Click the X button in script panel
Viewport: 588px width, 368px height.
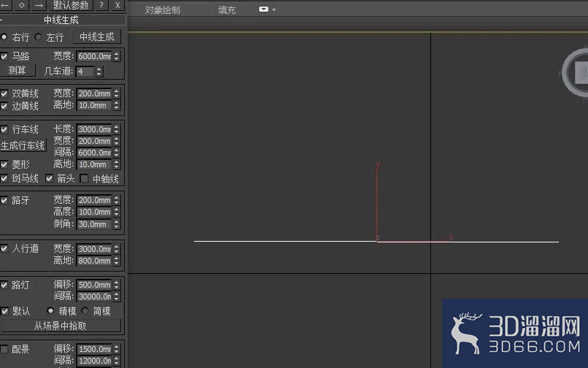coord(117,5)
